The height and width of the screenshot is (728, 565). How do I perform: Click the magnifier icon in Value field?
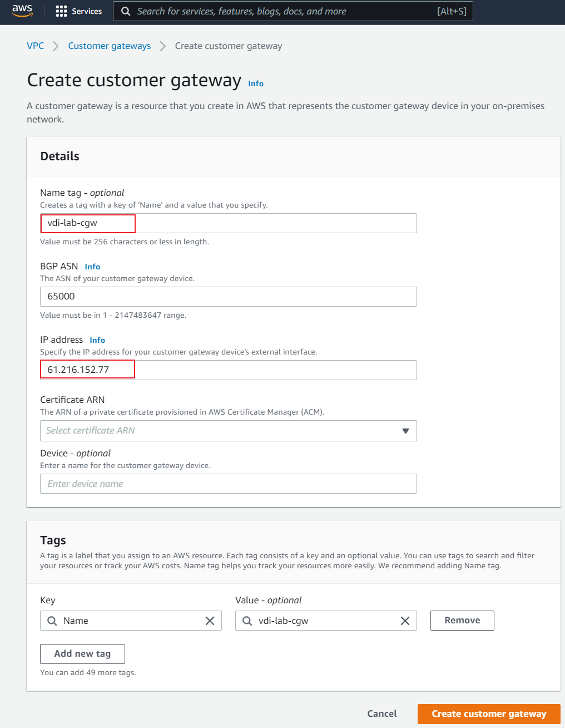(x=247, y=621)
